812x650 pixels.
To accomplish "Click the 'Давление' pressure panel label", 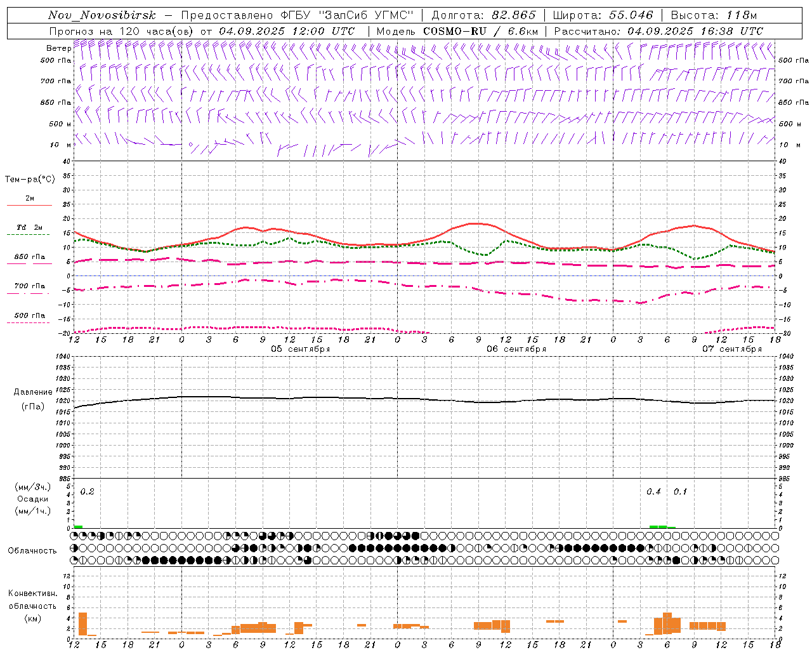I will (x=33, y=392).
